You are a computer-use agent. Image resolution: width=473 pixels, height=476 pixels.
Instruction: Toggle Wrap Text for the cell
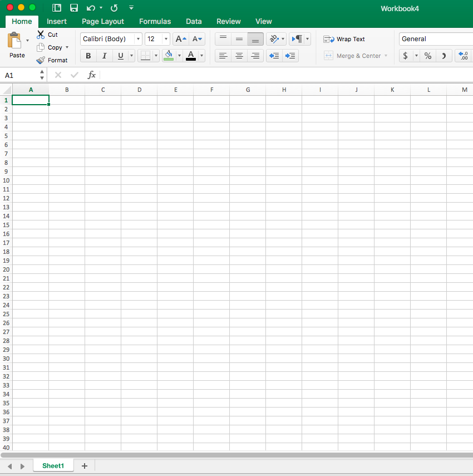344,39
